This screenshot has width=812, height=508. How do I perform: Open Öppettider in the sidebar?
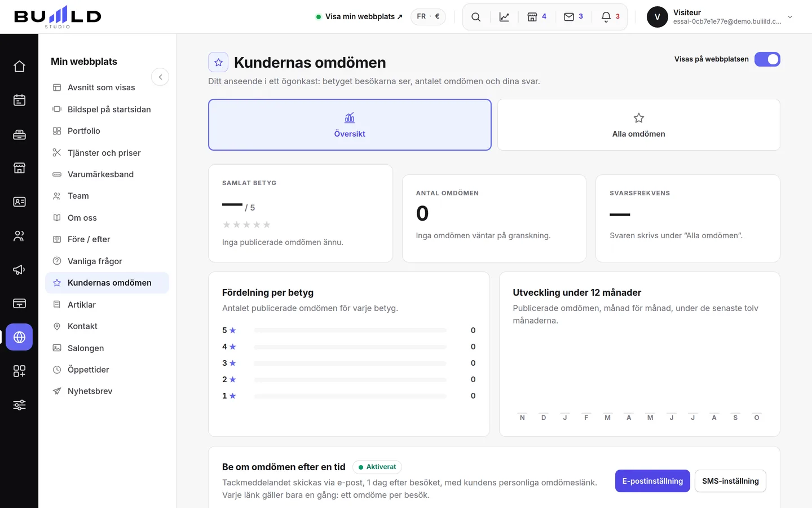[107, 370]
